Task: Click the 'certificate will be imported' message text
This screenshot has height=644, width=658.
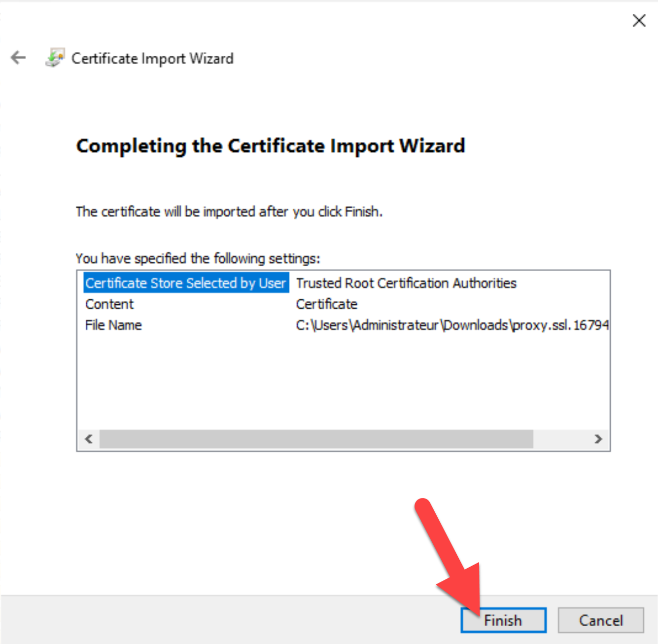Action: click(x=229, y=212)
